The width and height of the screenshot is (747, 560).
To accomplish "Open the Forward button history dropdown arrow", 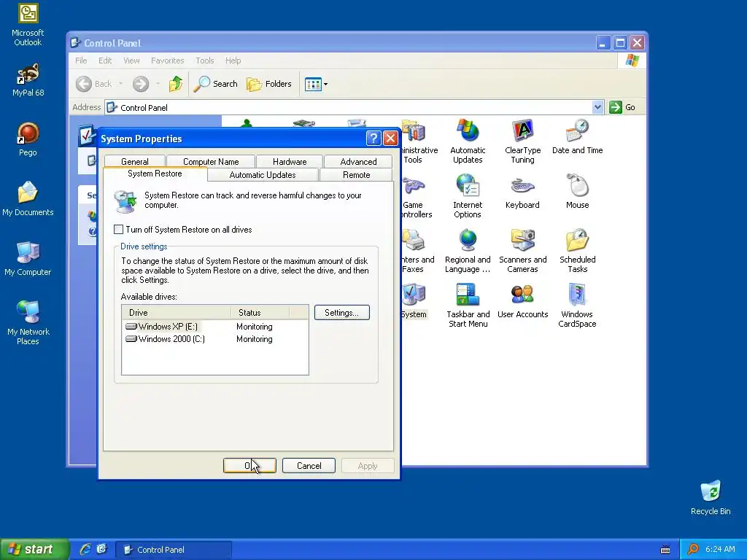I will [158, 84].
